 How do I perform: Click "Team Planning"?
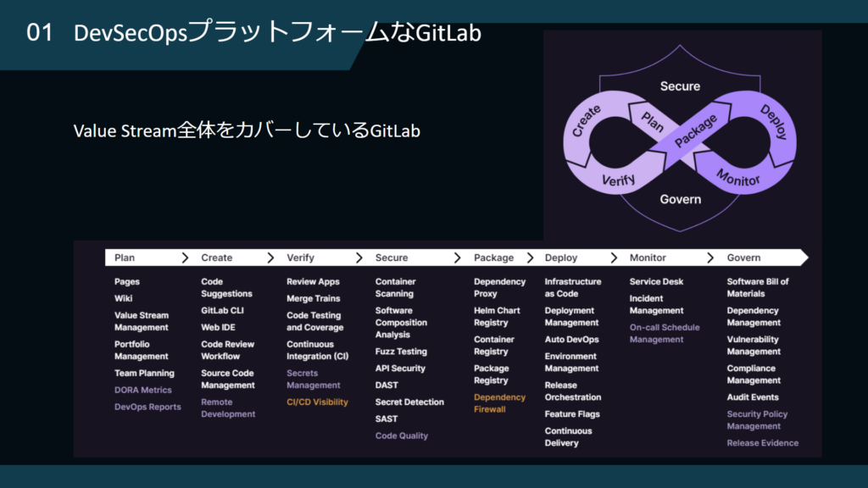(144, 373)
